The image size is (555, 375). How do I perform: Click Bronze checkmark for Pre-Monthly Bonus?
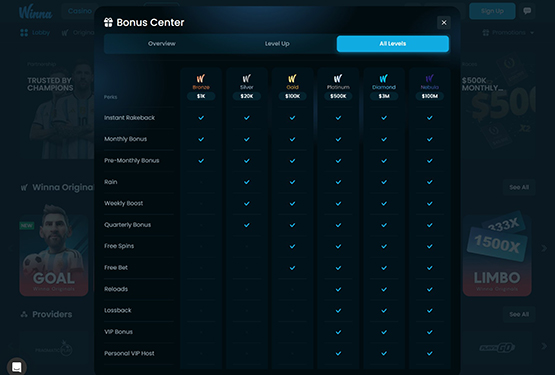(x=201, y=161)
